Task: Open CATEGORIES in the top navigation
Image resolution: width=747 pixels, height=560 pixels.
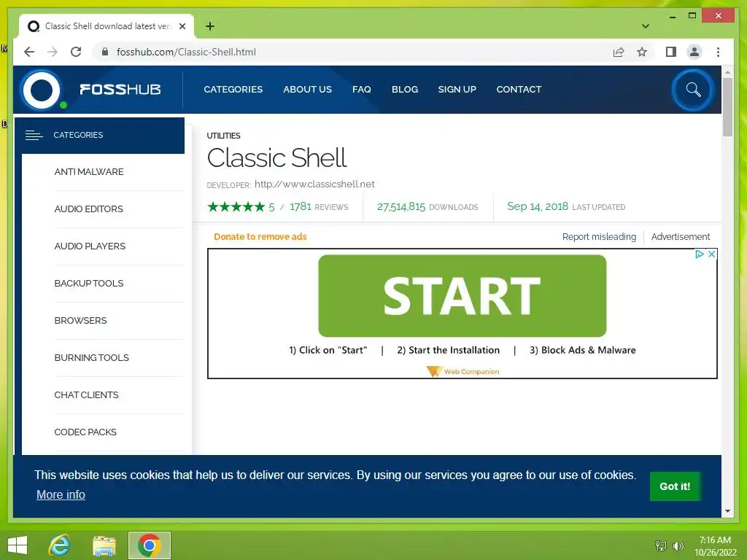Action: [233, 90]
